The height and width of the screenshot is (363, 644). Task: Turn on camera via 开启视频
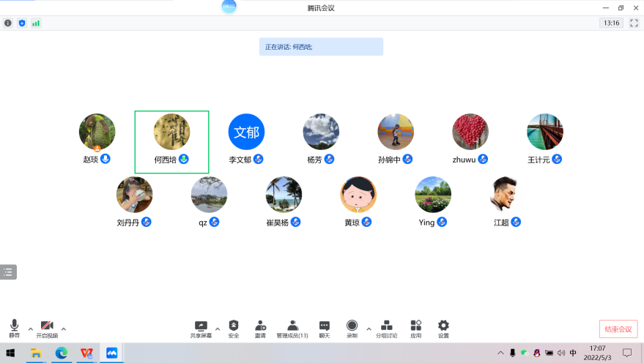(47, 328)
